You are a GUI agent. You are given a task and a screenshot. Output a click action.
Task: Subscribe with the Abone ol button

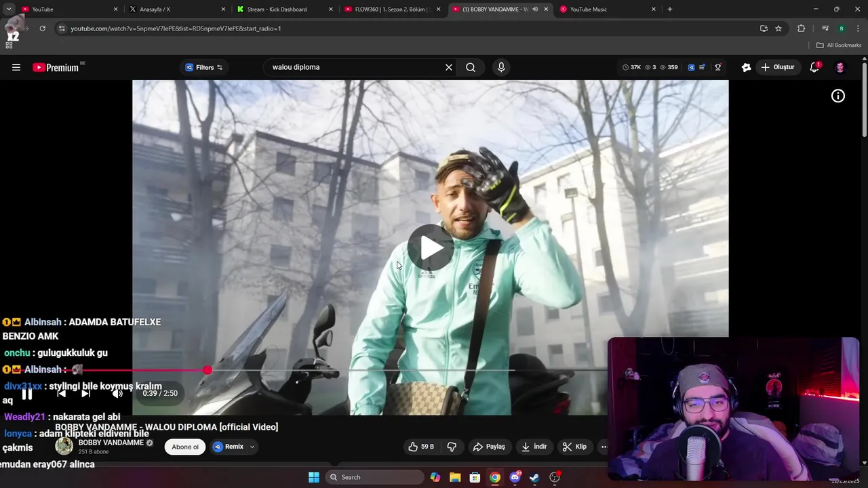(185, 447)
